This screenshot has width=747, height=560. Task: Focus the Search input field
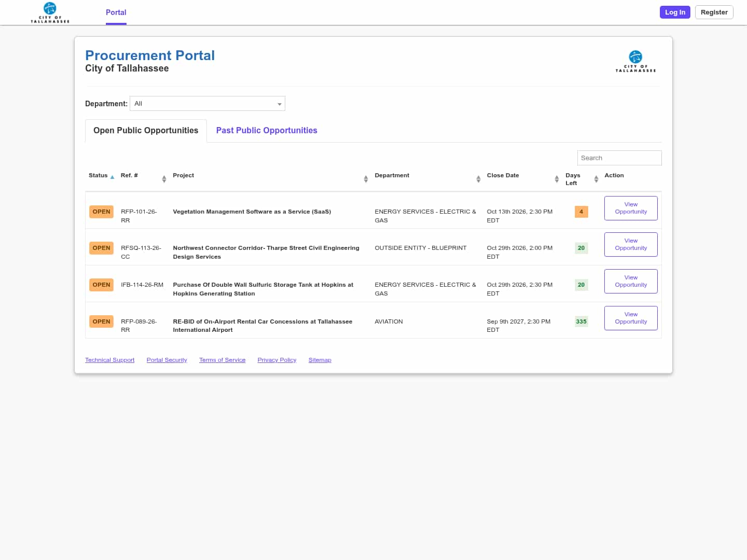619,158
